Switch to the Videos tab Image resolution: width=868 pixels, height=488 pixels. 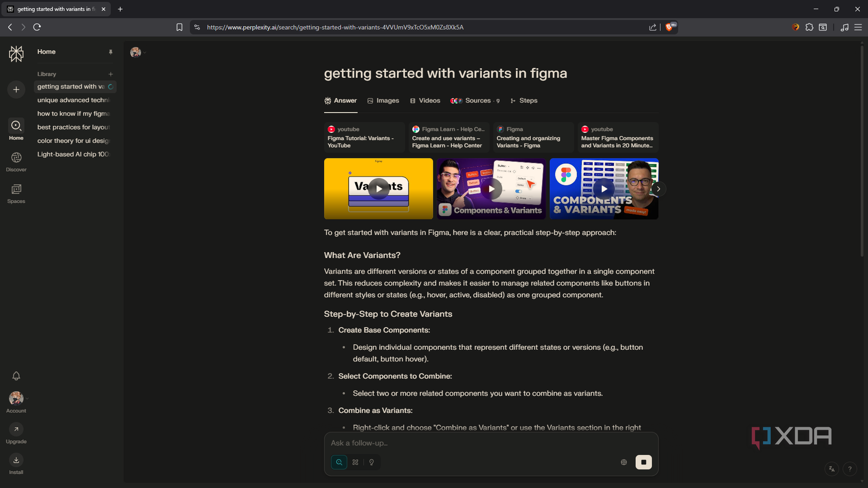425,101
